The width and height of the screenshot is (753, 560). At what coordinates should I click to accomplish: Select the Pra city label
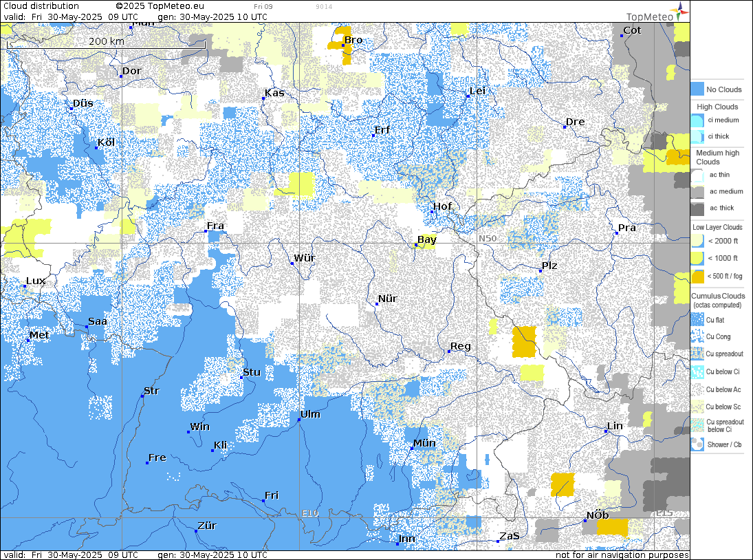pos(626,228)
